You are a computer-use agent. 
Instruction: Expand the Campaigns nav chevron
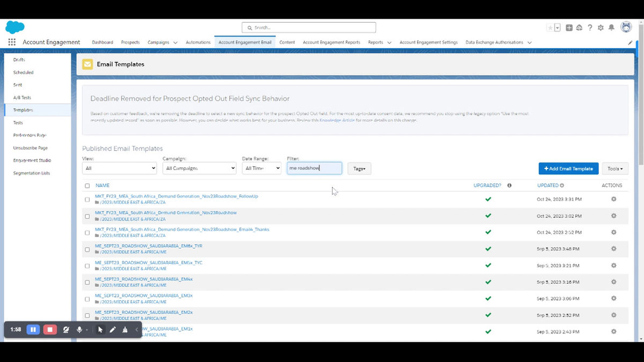(x=174, y=42)
